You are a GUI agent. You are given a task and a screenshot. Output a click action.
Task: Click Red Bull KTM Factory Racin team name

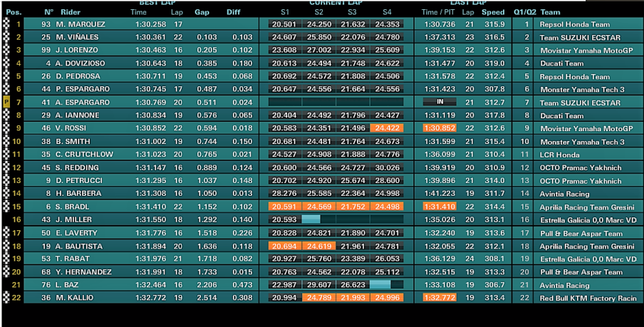coord(588,299)
